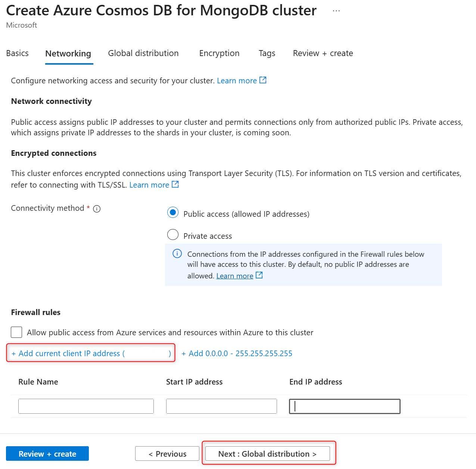
Task: Click external link icon beside top Learn more
Action: pos(263,80)
